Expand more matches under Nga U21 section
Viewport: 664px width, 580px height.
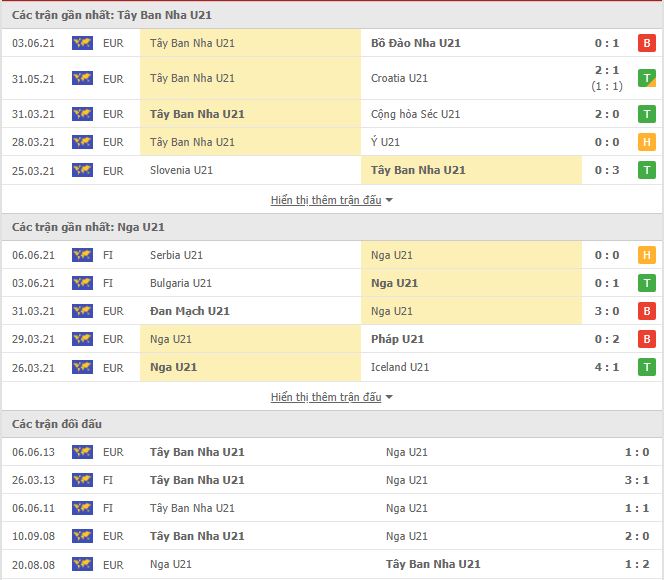click(x=326, y=397)
